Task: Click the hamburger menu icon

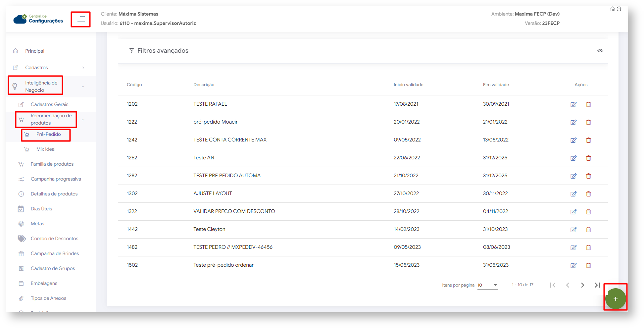Action: pyautogui.click(x=80, y=20)
